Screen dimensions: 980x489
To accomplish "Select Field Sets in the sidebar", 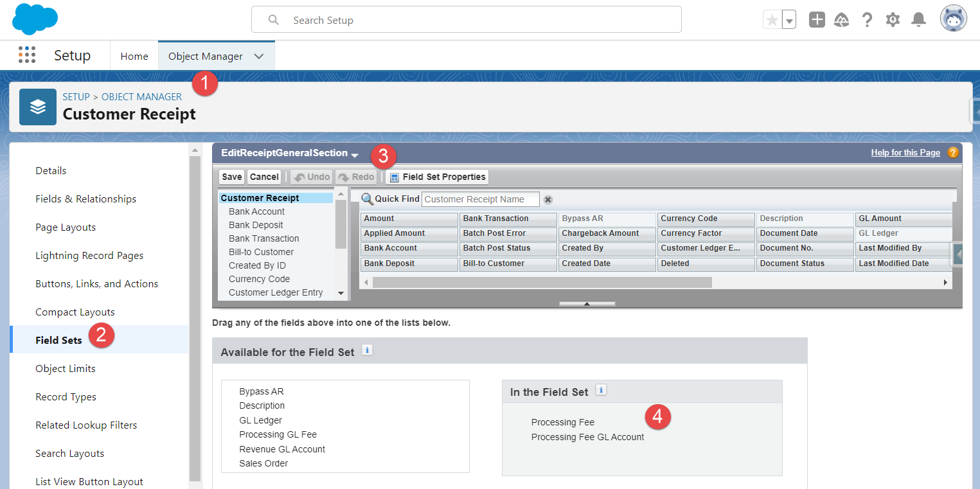I will pos(100,340).
